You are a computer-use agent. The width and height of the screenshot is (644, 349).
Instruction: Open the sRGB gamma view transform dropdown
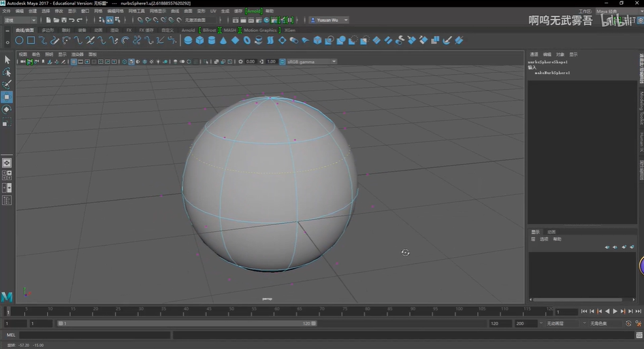point(312,62)
